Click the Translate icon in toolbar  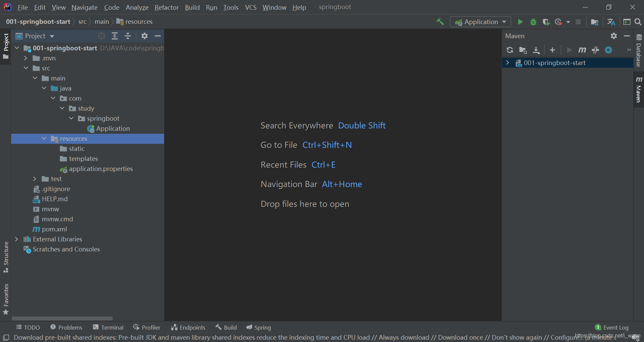point(611,22)
